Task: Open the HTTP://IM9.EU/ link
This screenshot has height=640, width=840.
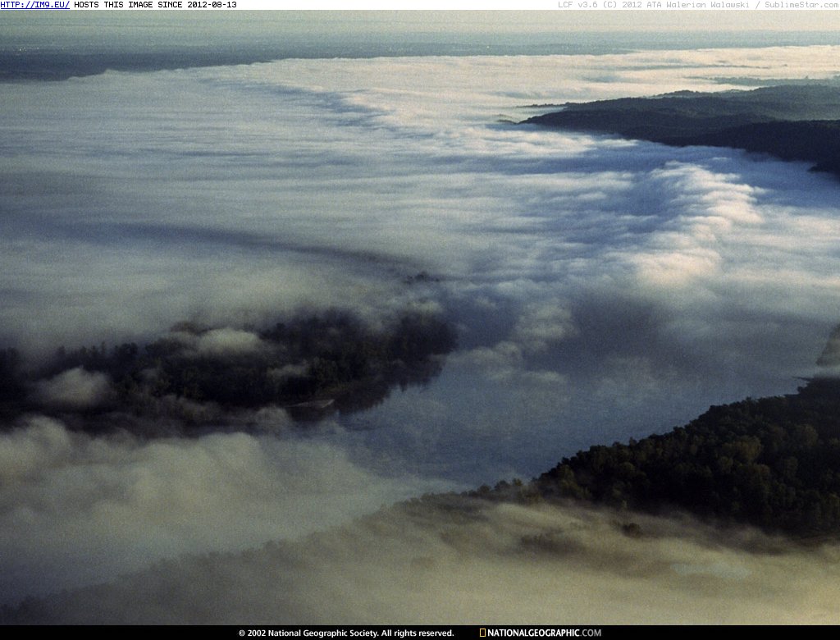Action: pos(34,5)
